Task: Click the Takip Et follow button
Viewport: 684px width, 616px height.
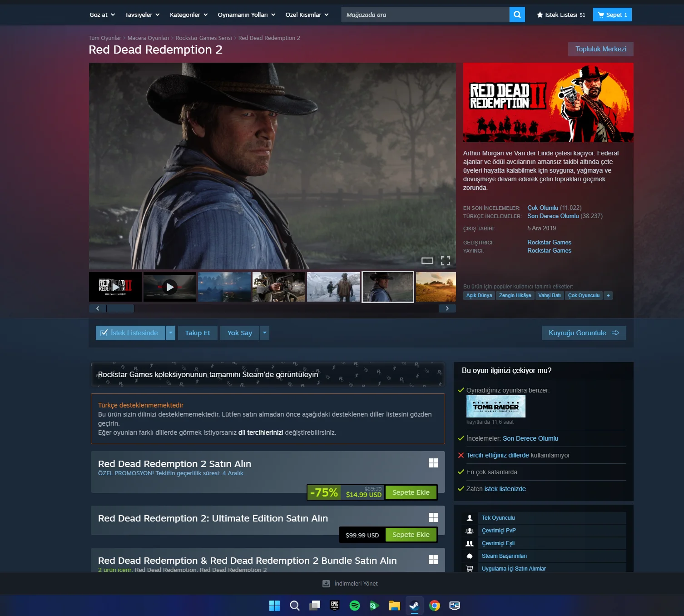Action: 198,333
